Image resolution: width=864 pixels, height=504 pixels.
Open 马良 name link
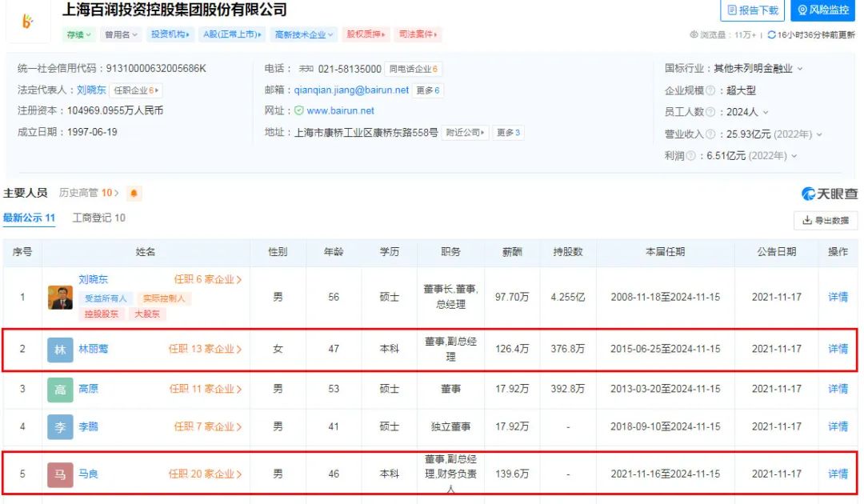89,474
